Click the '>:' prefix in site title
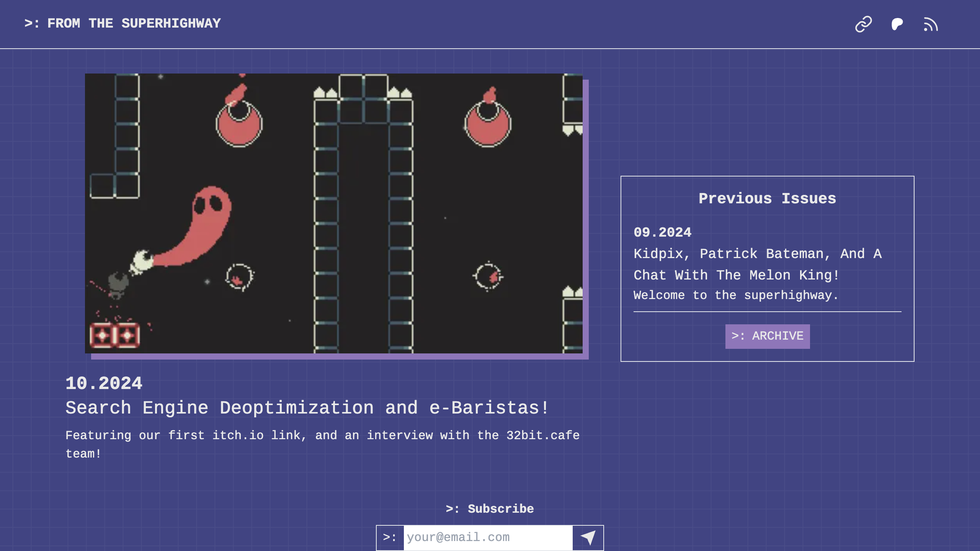 pos(32,23)
